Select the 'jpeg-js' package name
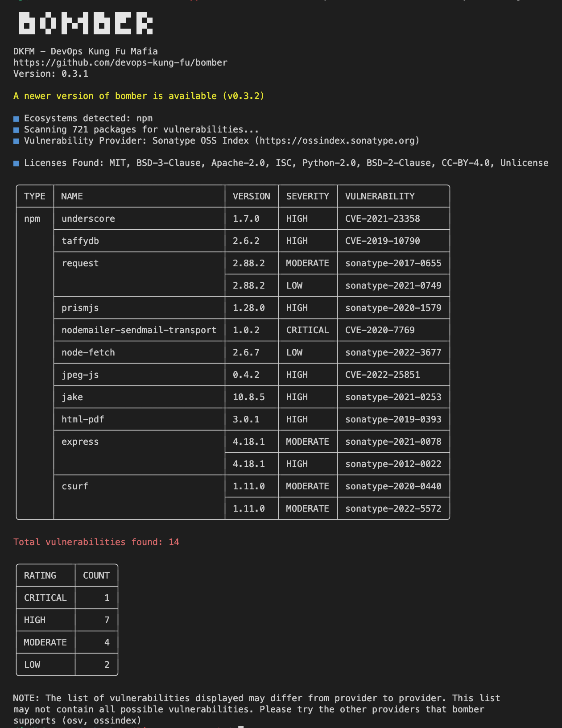This screenshot has height=728, width=562. click(80, 375)
